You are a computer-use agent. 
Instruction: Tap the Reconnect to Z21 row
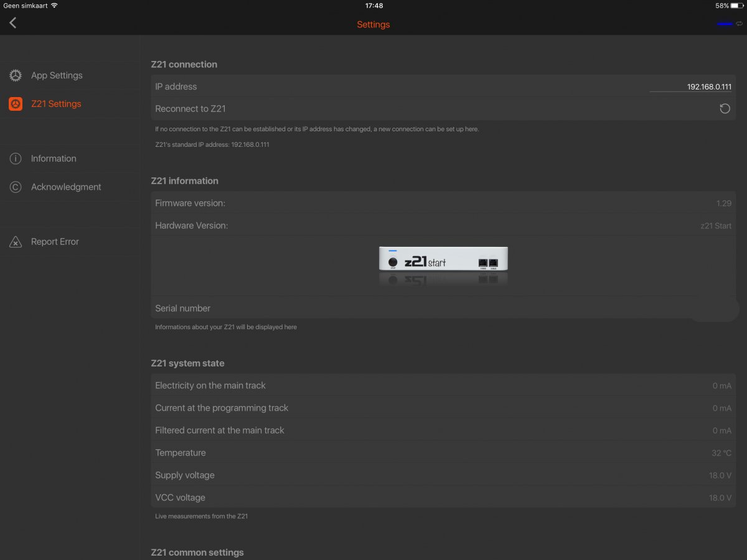[x=443, y=109]
